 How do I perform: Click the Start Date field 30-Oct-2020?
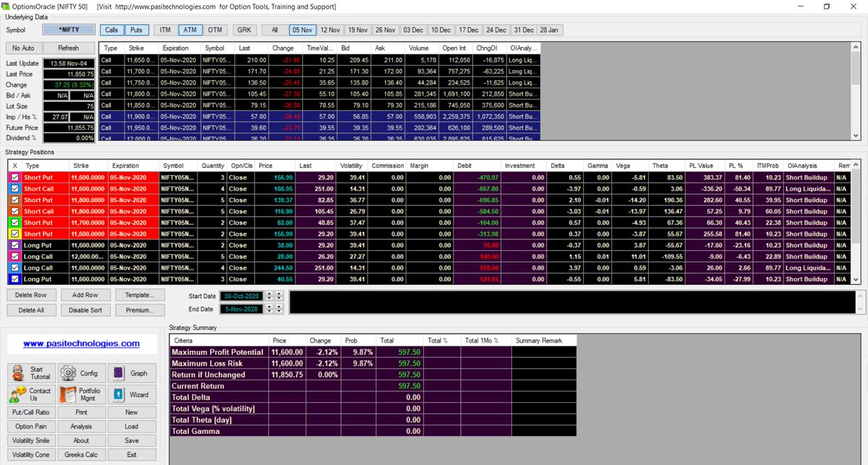click(242, 295)
